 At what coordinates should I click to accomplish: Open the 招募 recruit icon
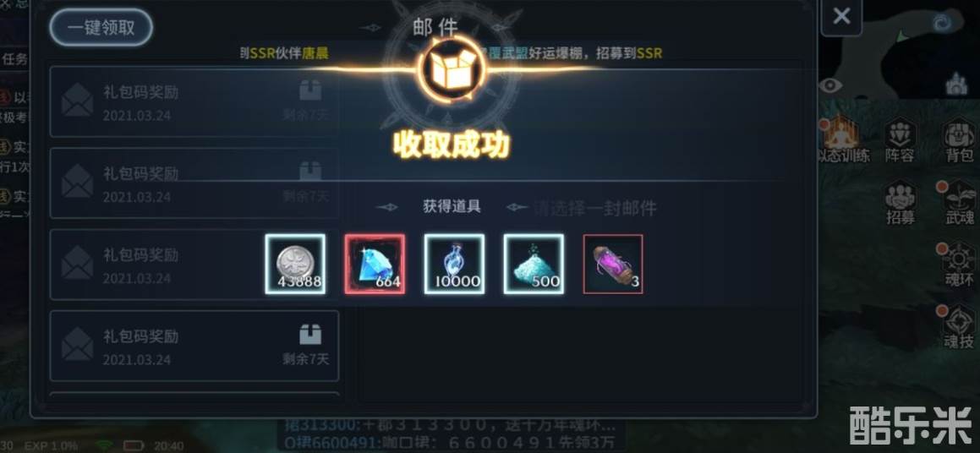tap(901, 203)
